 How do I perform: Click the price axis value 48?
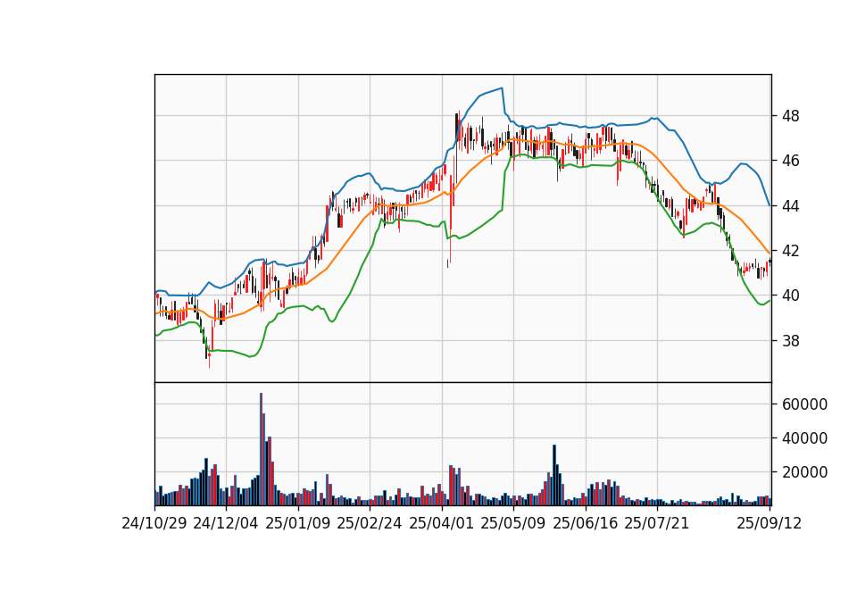[x=790, y=116]
